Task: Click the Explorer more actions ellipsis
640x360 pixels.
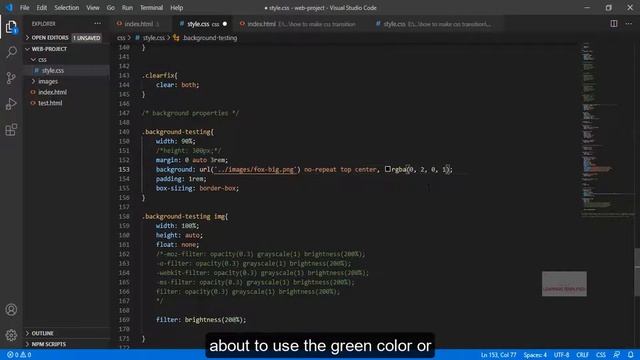Action: coord(98,24)
